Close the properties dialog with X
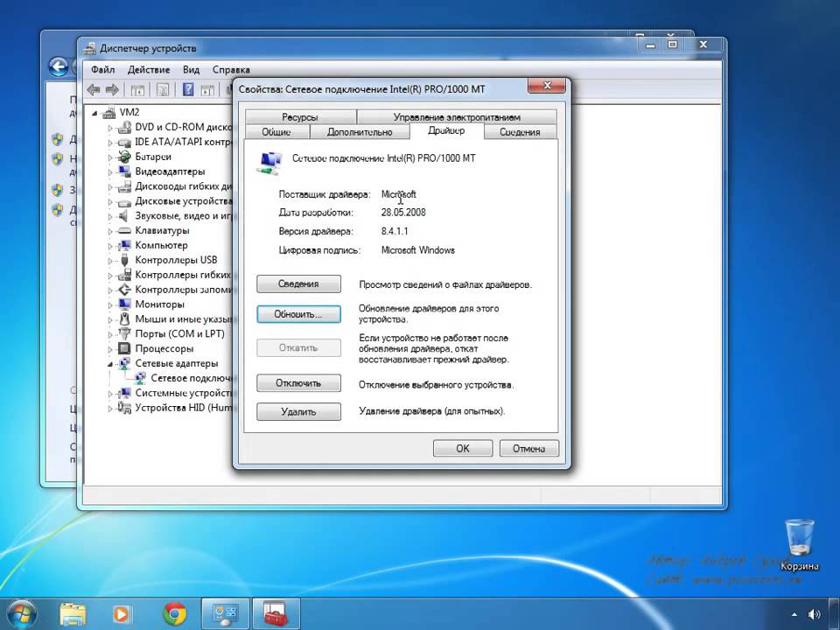Screen dimensions: 840x630 546,85
